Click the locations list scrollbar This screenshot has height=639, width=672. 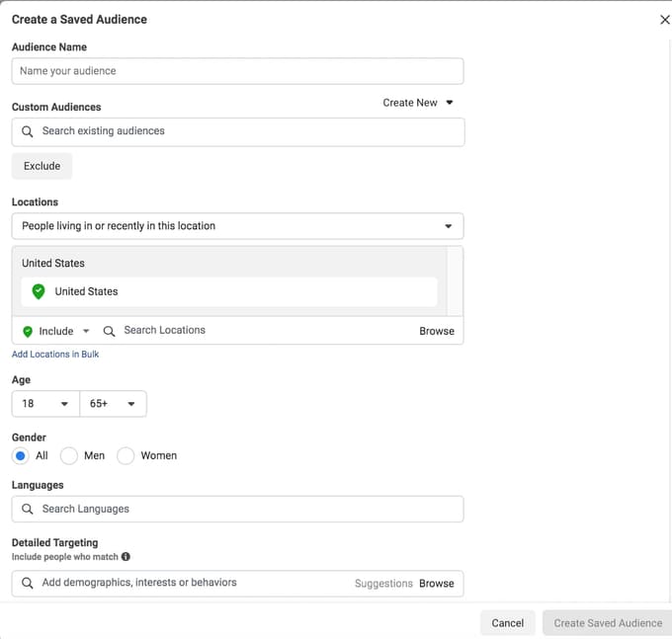(455, 280)
